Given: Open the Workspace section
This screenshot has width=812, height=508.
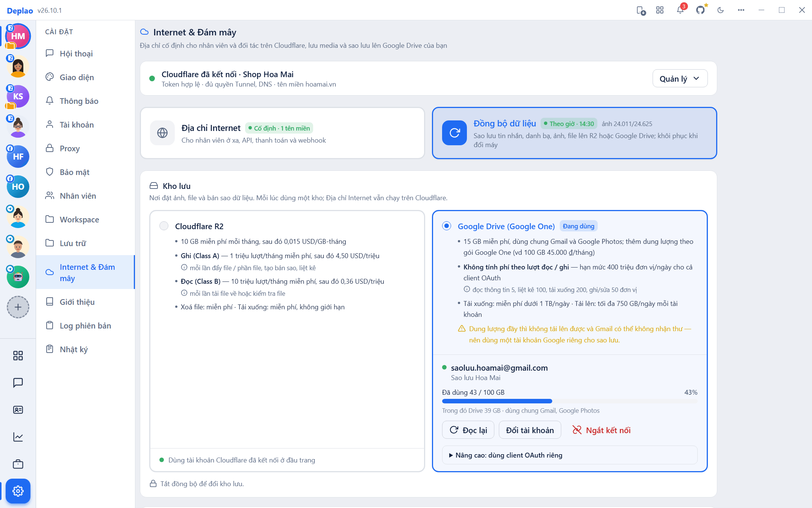Looking at the screenshot, I should point(85,219).
